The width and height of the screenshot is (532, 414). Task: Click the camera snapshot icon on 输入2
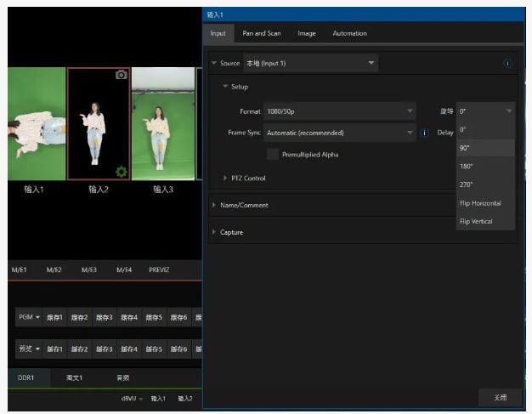pos(121,75)
